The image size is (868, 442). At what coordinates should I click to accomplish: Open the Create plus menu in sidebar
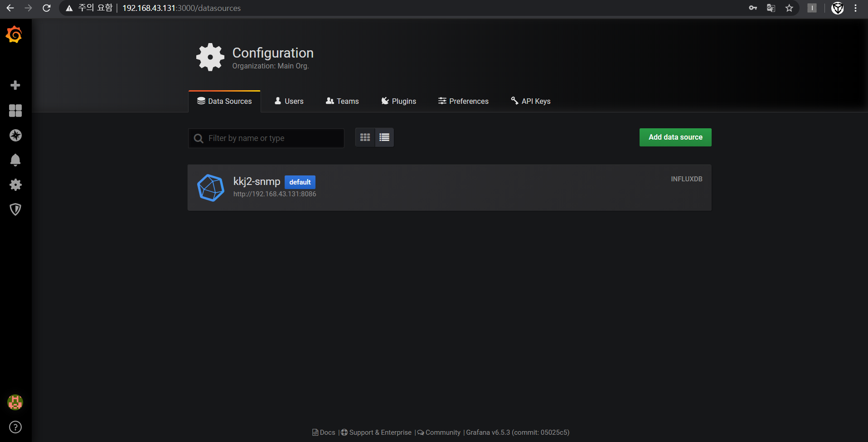15,85
